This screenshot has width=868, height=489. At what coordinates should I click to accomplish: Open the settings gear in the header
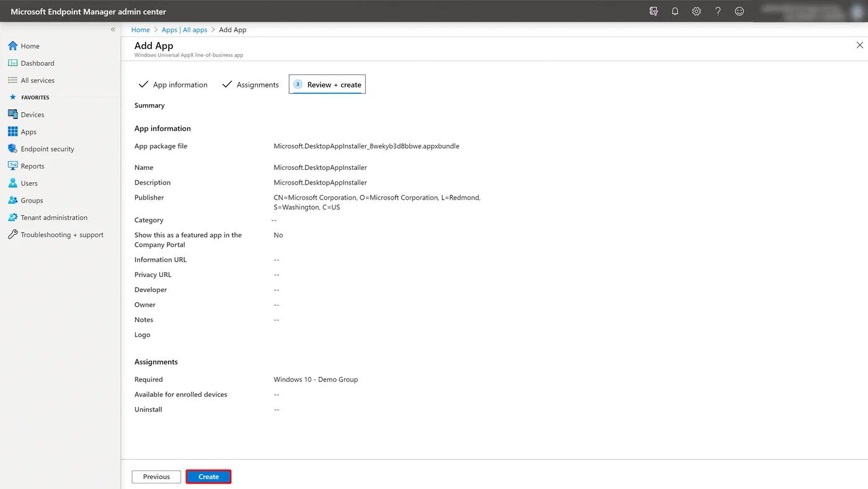click(x=696, y=11)
